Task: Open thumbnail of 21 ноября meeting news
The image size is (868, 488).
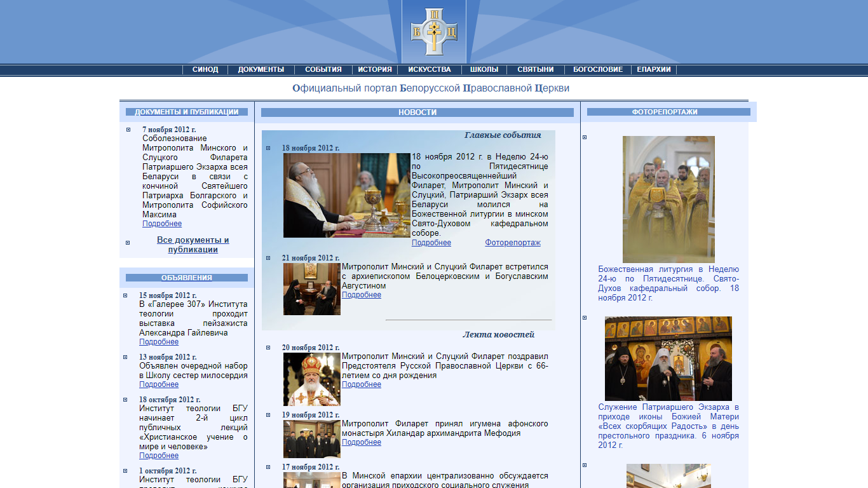Action: pos(312,289)
